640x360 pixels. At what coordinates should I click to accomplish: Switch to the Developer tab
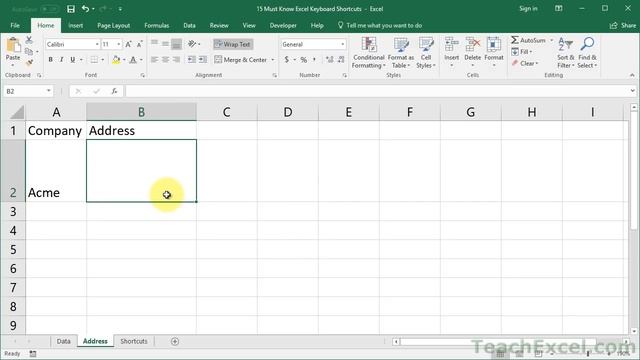click(x=283, y=25)
